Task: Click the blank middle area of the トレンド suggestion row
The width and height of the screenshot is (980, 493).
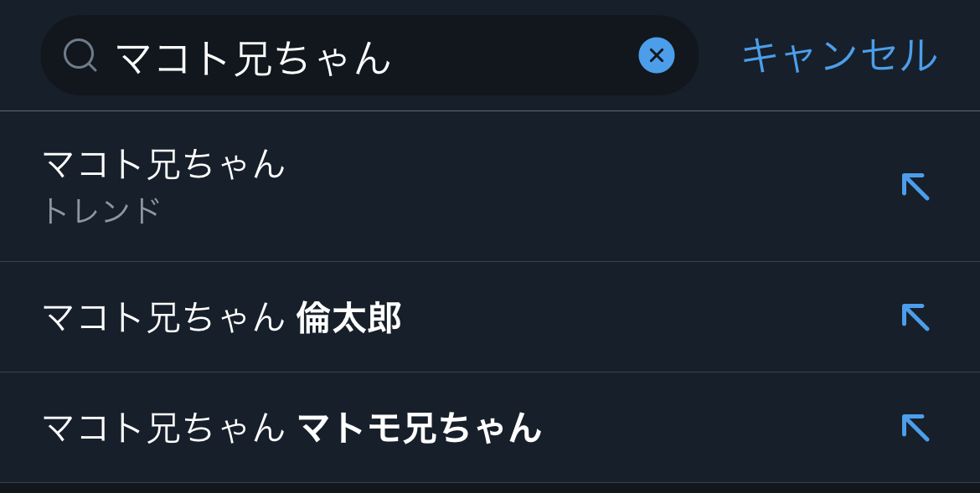Action: (586, 187)
